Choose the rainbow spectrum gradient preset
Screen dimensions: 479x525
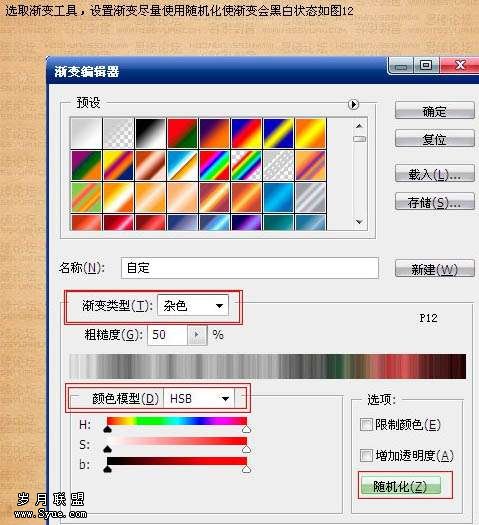(214, 165)
